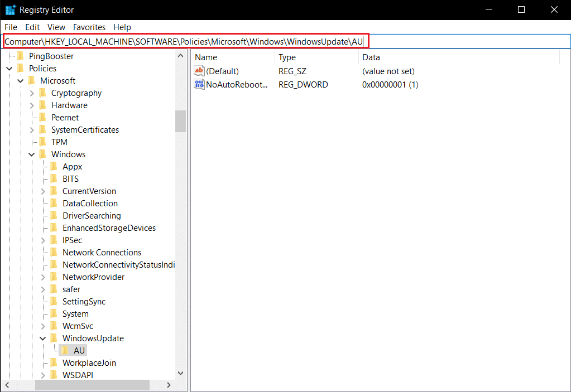Click the PingBooster folder icon

(x=21, y=56)
